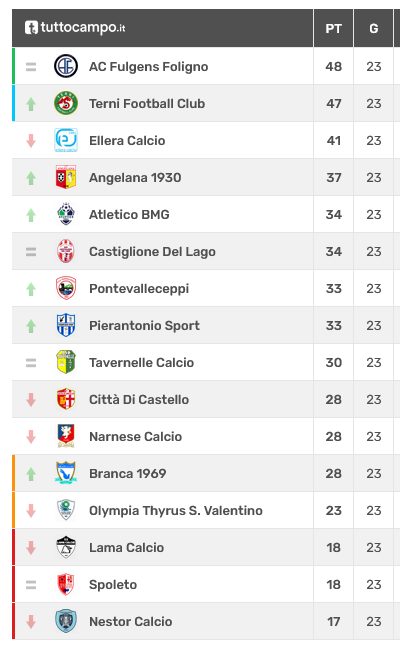The image size is (400, 647).
Task: Click the Branca 1969 crest
Action: click(66, 473)
